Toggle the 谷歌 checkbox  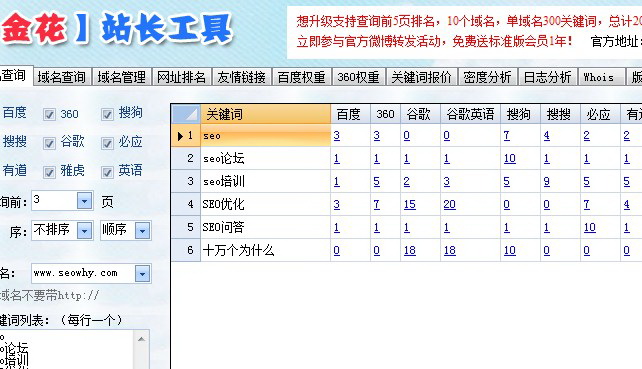(50, 143)
